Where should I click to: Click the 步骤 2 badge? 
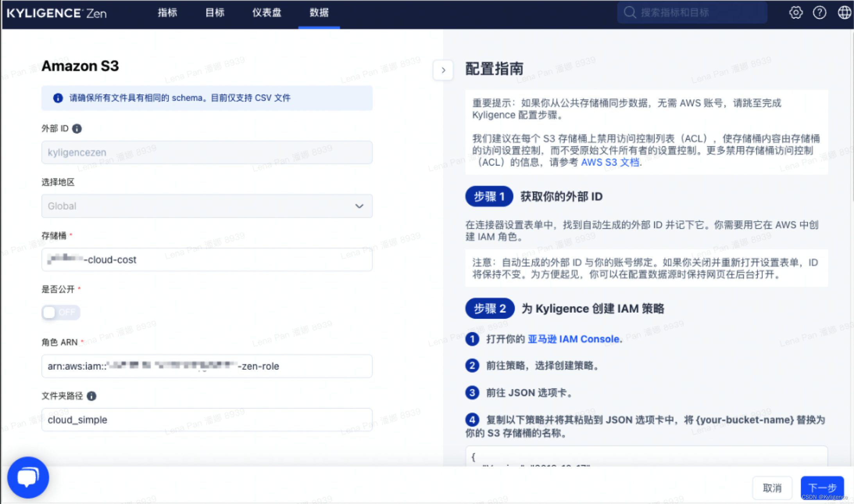click(x=490, y=309)
